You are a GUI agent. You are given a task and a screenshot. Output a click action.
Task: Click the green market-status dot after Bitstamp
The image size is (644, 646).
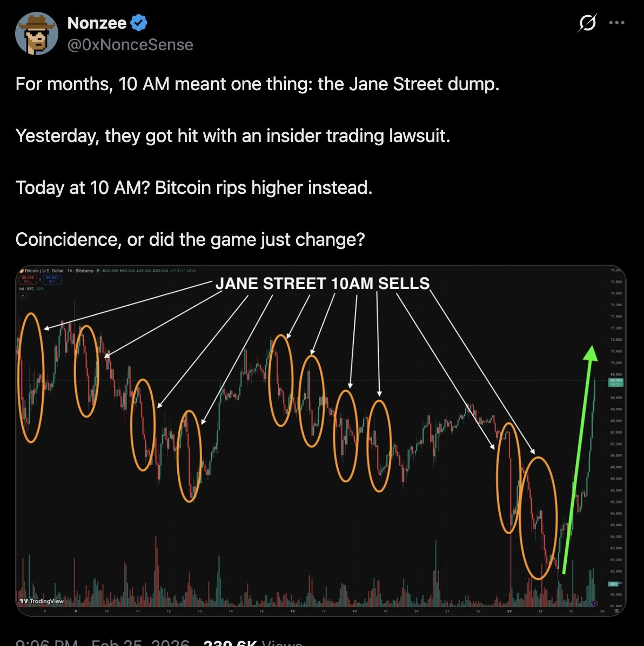98,271
